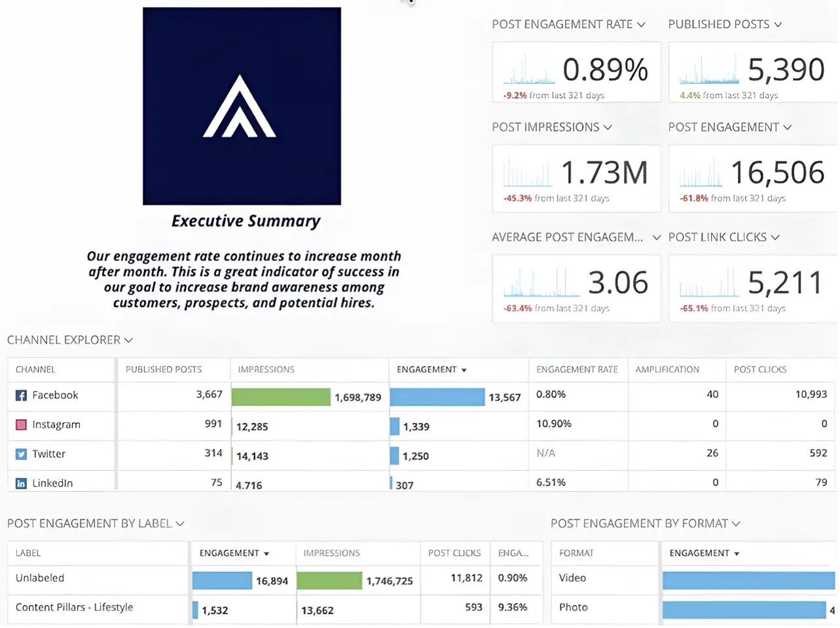Sort Channel Explorer by Engagement column

click(432, 370)
